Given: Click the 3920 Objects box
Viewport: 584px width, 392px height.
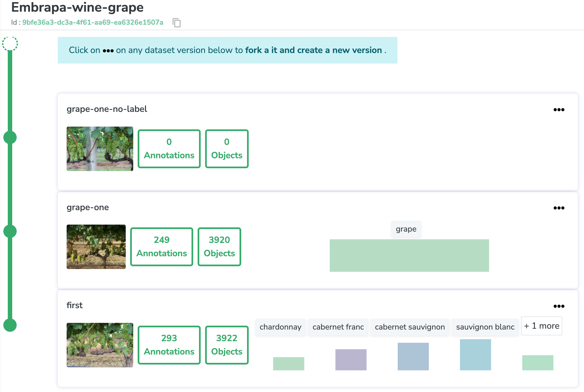Looking at the screenshot, I should point(219,247).
